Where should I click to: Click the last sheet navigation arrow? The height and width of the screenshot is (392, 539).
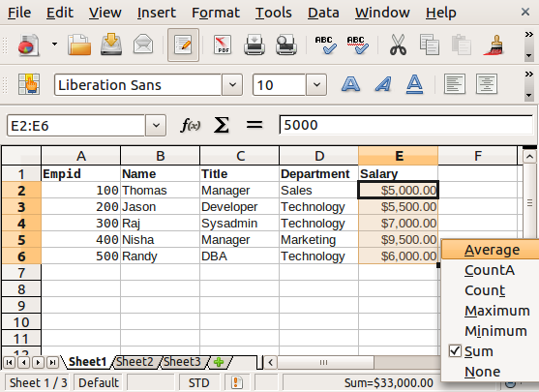[x=52, y=362]
